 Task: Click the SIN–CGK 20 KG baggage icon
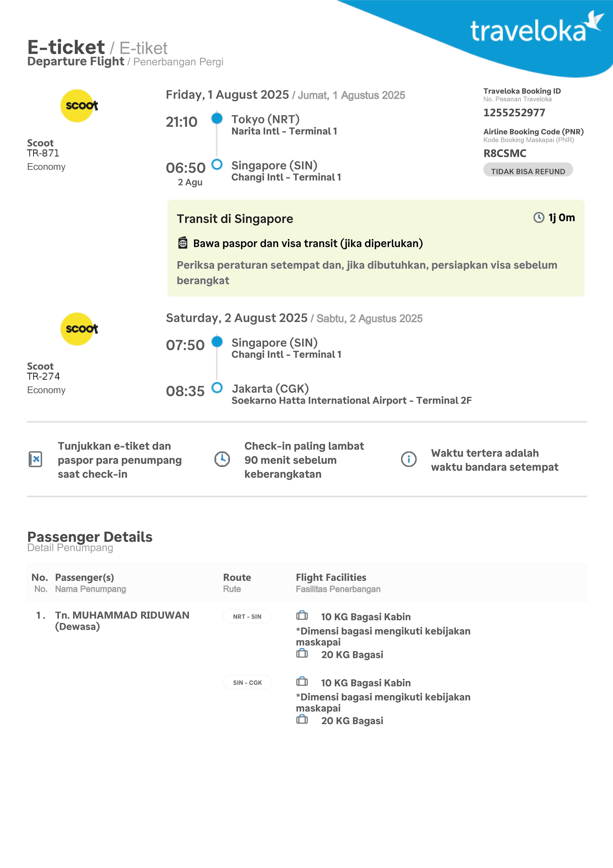click(x=302, y=719)
